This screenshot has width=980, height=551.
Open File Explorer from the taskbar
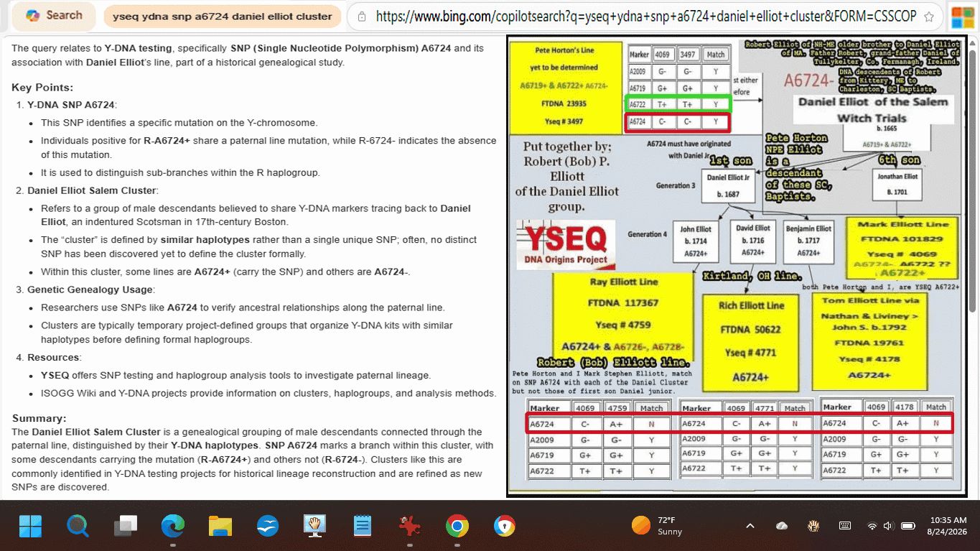point(220,527)
